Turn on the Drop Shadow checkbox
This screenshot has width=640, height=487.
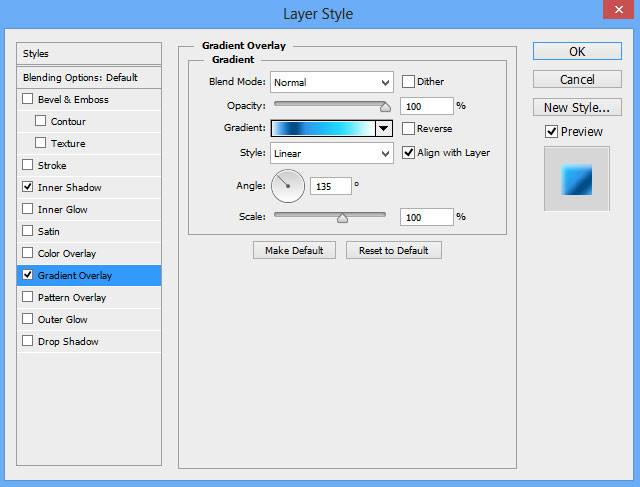point(28,342)
